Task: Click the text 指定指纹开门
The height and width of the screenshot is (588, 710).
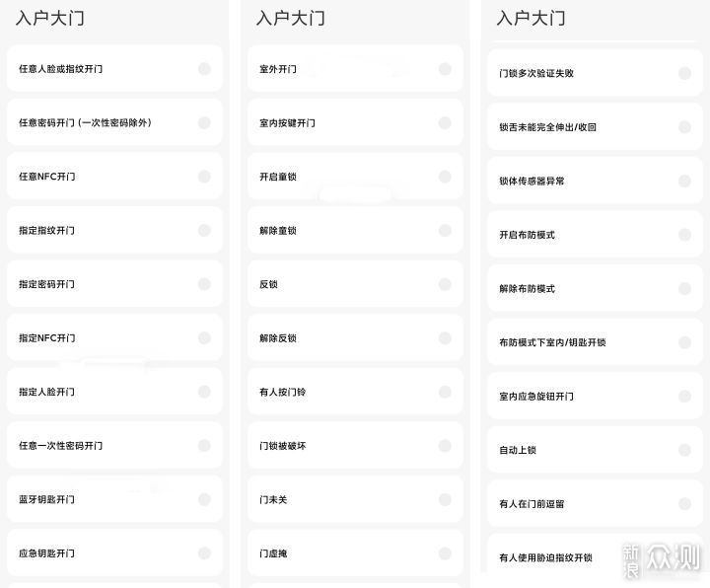Action: coord(46,230)
